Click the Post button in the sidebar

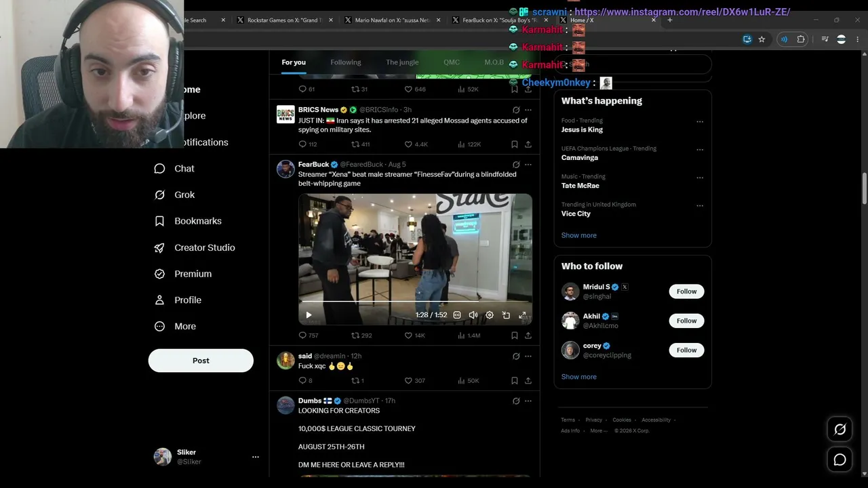pos(201,361)
